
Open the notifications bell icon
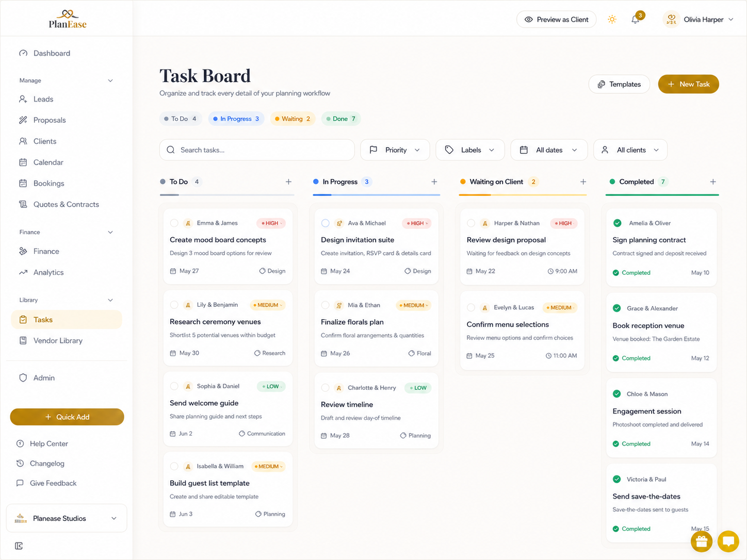[636, 20]
